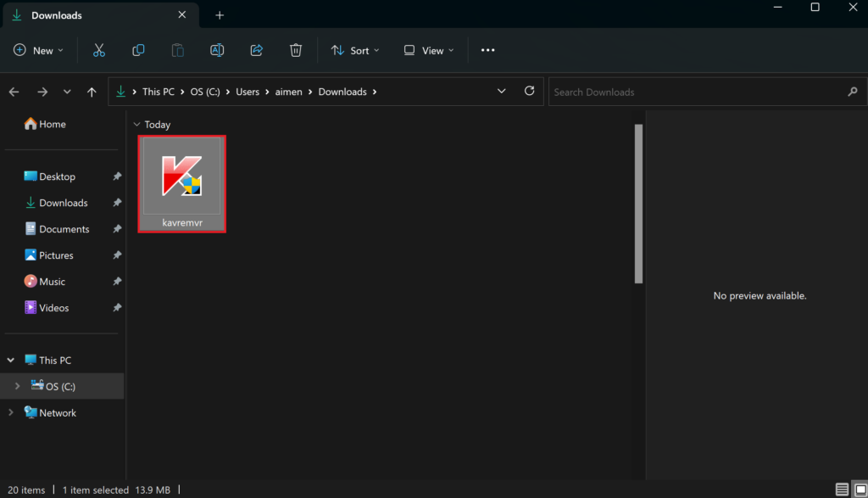Close the Downloads tab
868x498 pixels.
click(x=182, y=15)
